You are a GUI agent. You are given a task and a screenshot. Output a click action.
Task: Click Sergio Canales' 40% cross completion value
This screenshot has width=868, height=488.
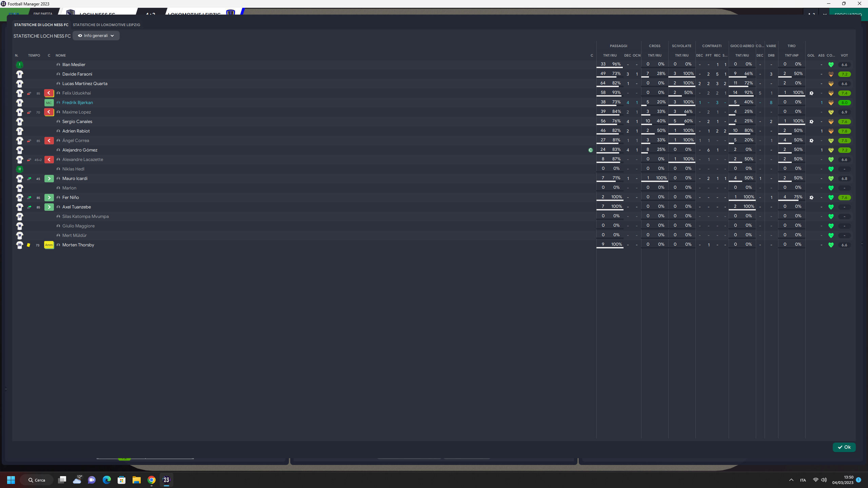tap(661, 121)
